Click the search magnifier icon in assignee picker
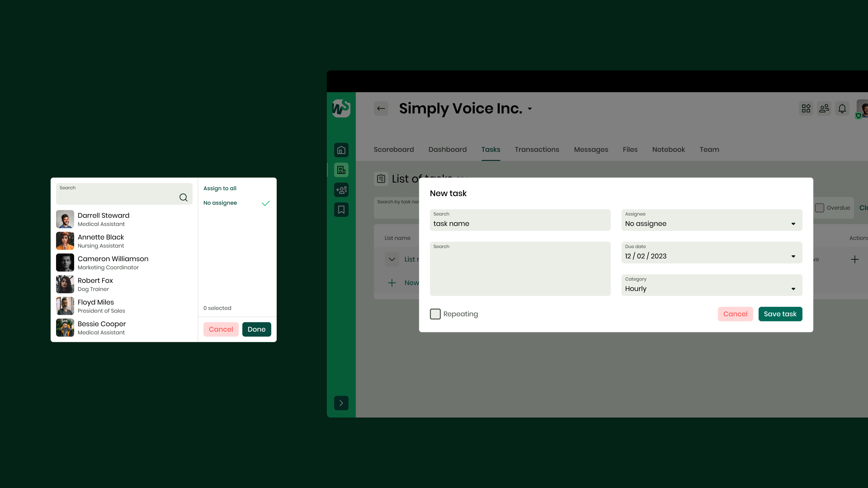The width and height of the screenshot is (868, 488). point(183,197)
